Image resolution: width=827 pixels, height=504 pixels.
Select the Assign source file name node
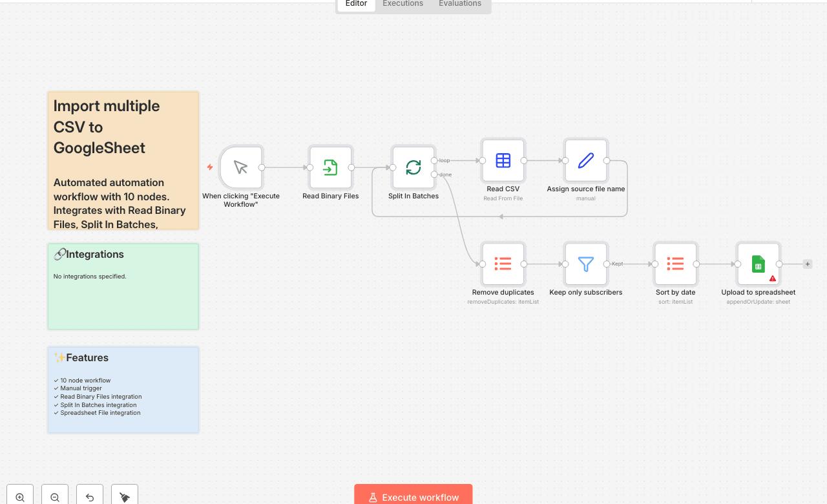pyautogui.click(x=585, y=161)
